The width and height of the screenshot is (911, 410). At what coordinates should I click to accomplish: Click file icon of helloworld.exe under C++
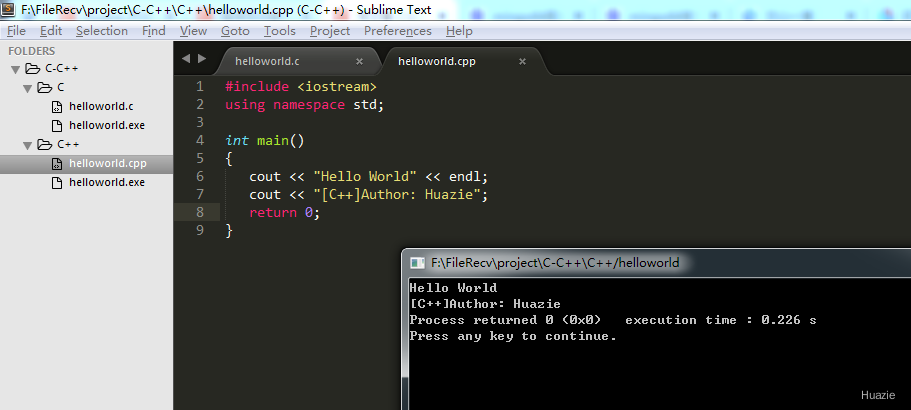(57, 182)
